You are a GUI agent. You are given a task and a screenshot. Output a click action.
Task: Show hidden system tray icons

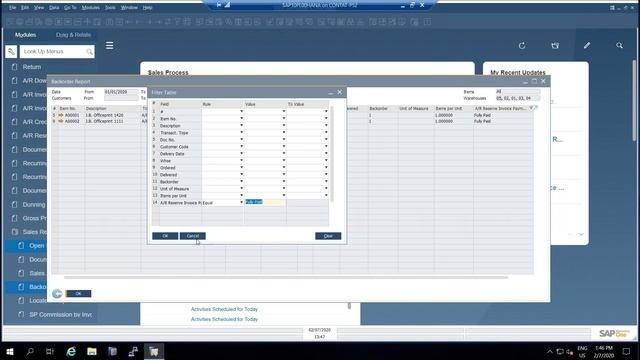click(x=549, y=352)
